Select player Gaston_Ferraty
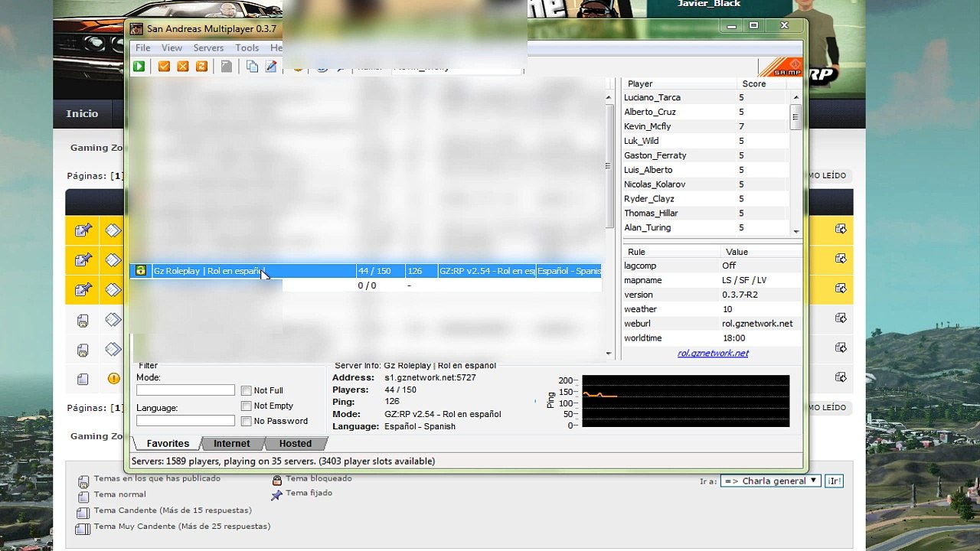980x551 pixels. (706, 156)
